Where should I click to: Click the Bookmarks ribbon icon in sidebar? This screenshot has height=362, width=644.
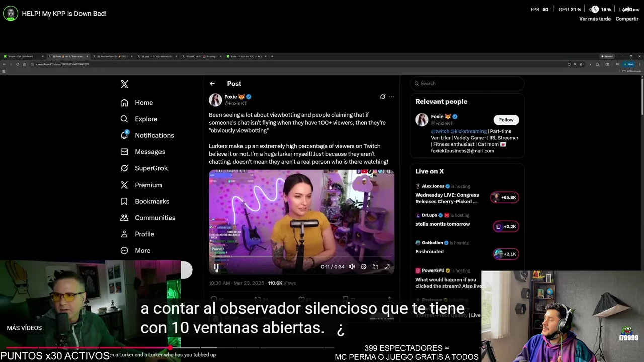pyautogui.click(x=124, y=201)
